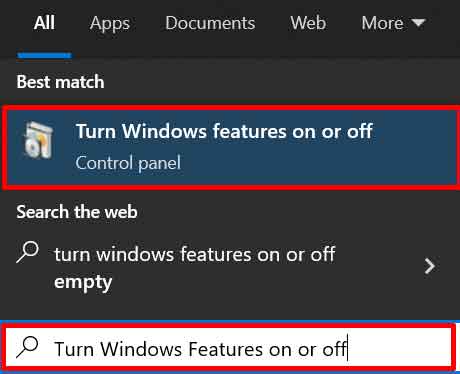The image size is (460, 374).
Task: Open Turn Windows features on or off result
Action: coord(224,131)
